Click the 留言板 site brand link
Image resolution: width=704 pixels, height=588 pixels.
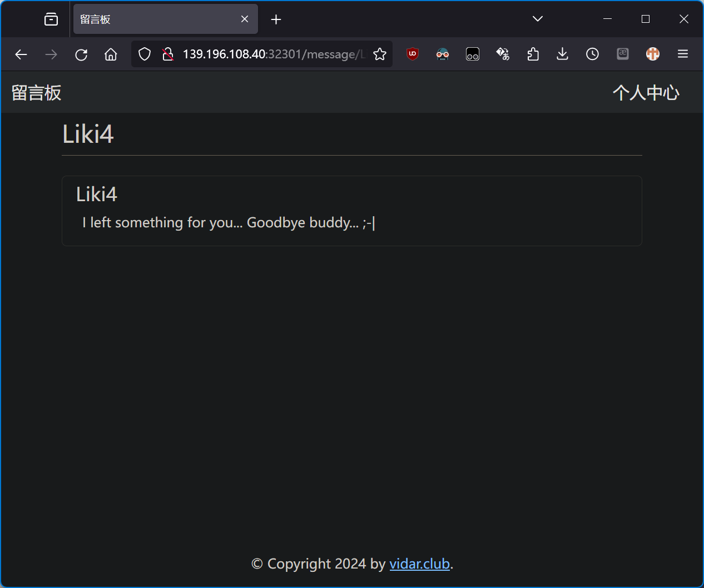37,93
